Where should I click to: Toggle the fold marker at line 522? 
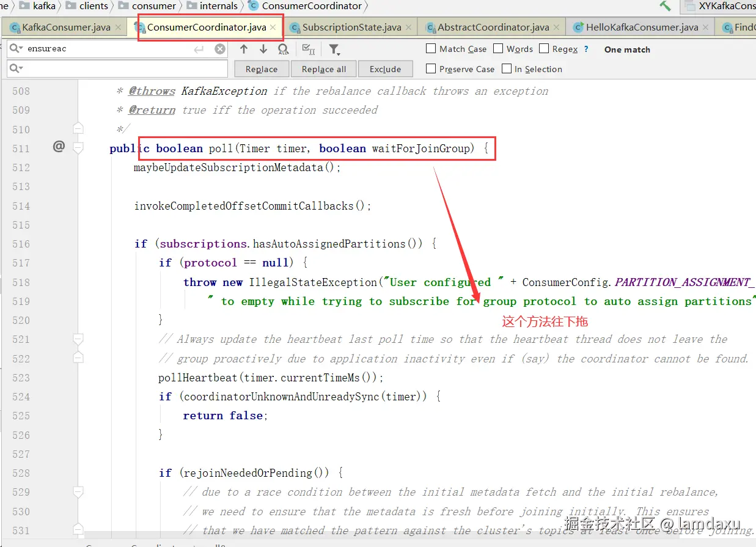coord(78,358)
